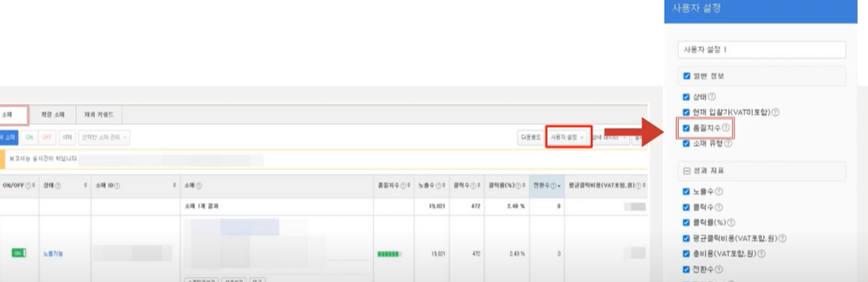Open help icon beside 클릭률(%) checkbox label

tap(731, 223)
